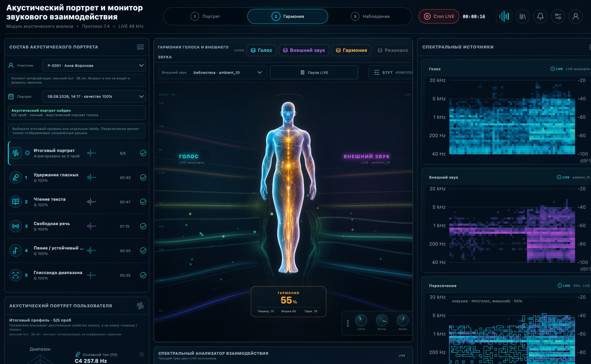Switch to step 3 Наблюдение tab
The height and width of the screenshot is (364, 591).
(x=370, y=16)
